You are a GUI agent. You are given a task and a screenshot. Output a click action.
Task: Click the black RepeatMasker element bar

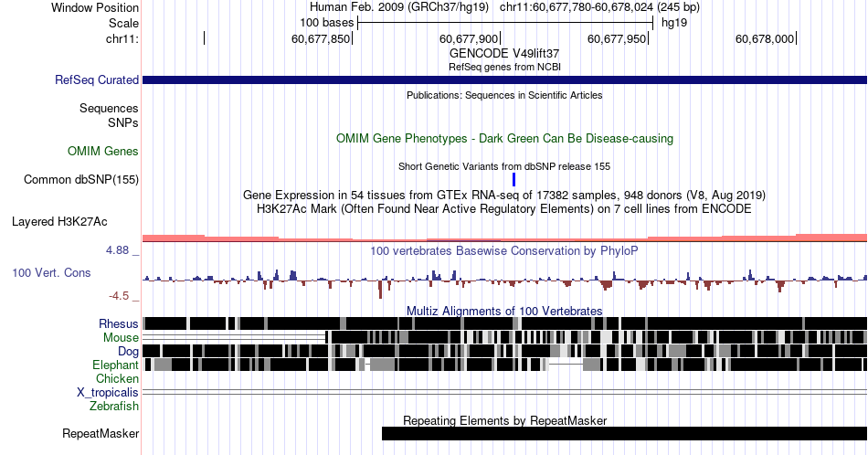click(624, 433)
